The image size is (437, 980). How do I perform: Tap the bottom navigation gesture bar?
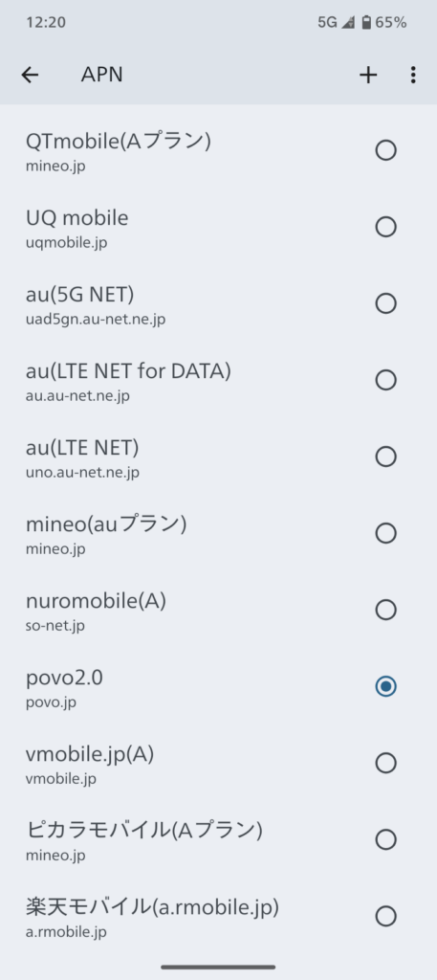click(x=218, y=967)
